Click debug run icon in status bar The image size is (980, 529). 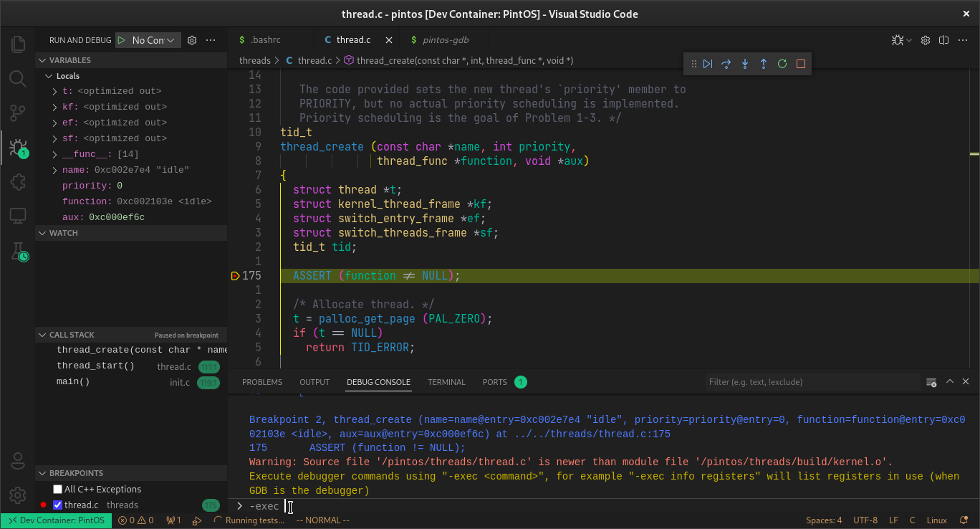197,520
